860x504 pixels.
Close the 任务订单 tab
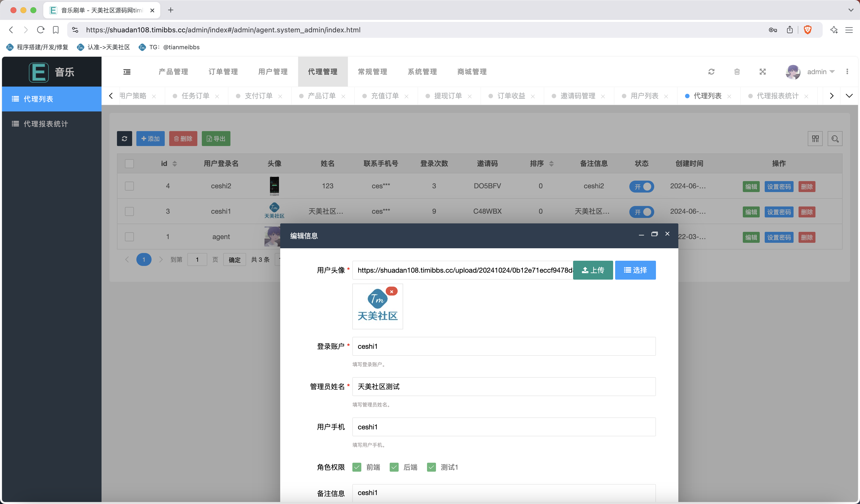pyautogui.click(x=217, y=97)
